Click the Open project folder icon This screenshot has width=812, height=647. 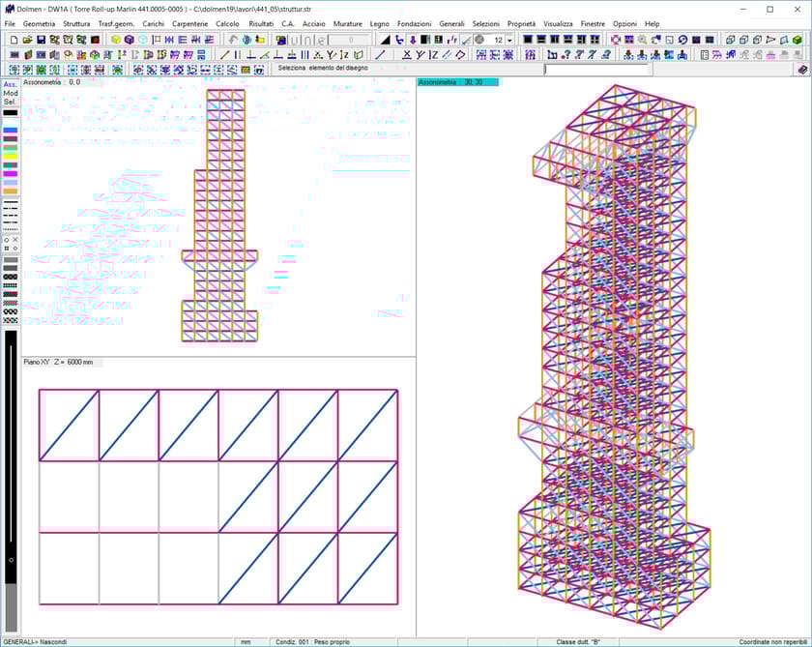tap(27, 41)
